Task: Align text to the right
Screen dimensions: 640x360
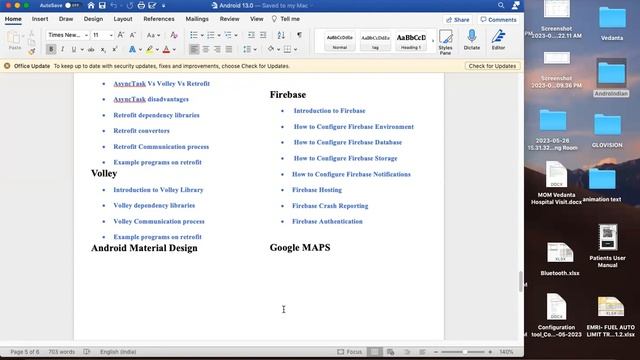Action: point(218,49)
